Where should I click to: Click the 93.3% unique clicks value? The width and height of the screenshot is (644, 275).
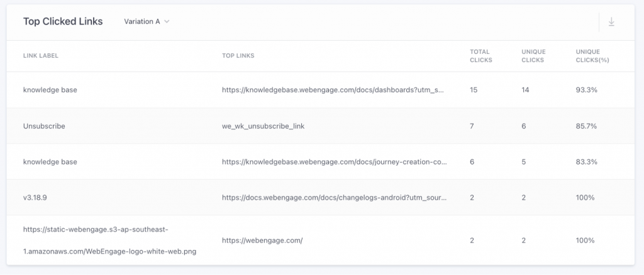pyautogui.click(x=586, y=90)
